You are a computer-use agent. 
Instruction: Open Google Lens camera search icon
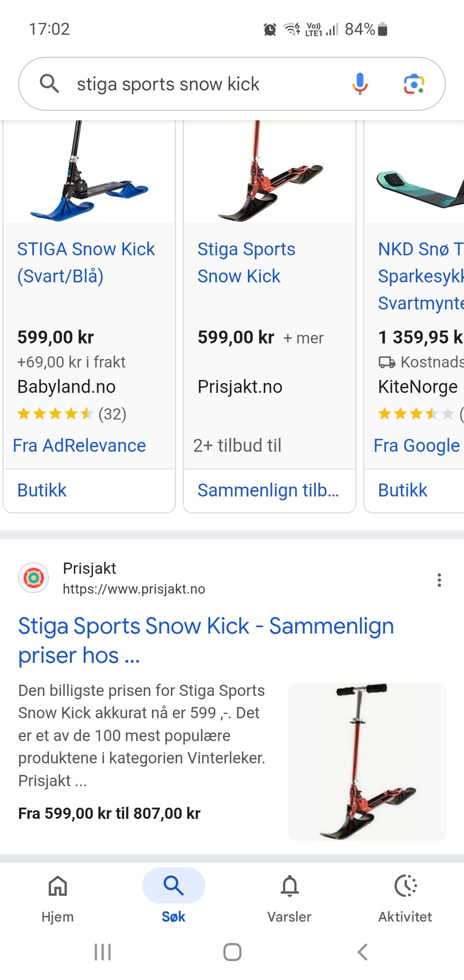coord(414,84)
